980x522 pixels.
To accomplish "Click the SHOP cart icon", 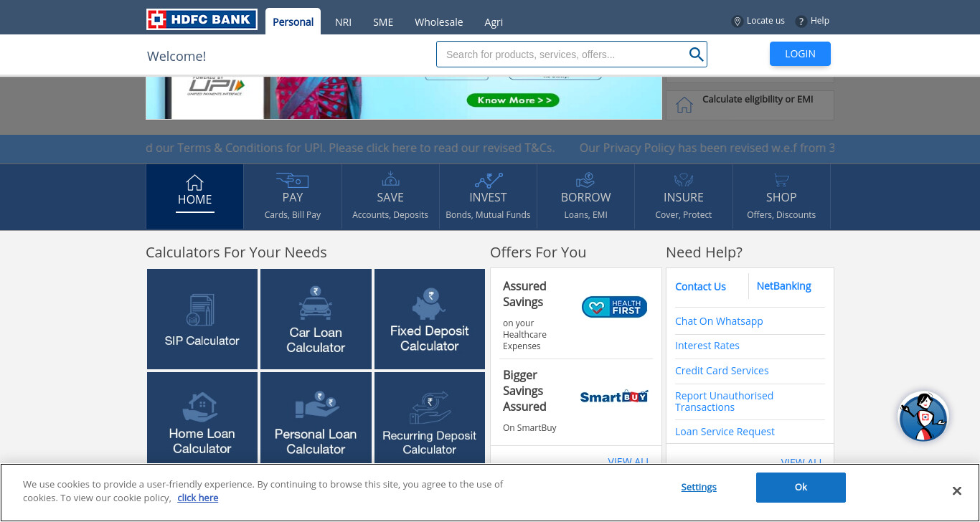I will tap(781, 181).
